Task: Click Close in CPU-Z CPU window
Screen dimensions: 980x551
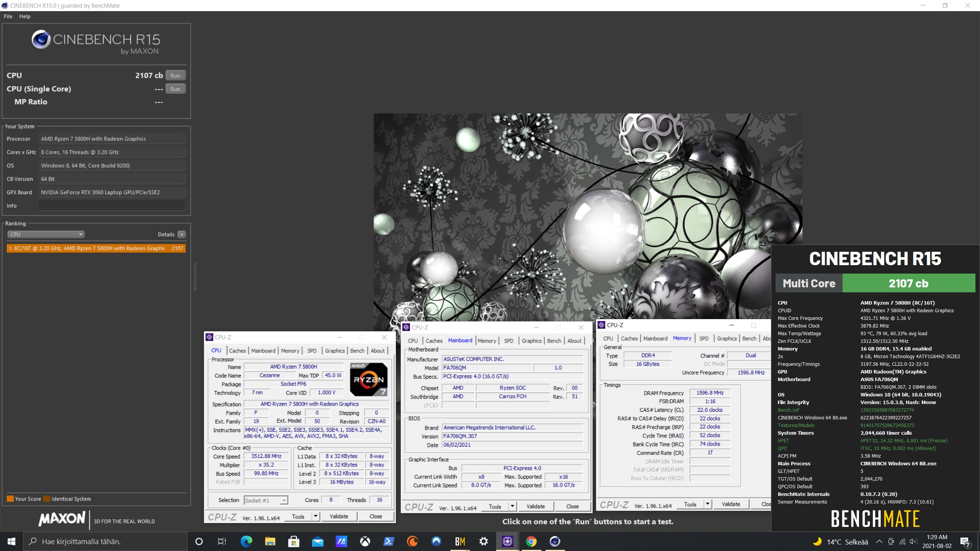Action: pyautogui.click(x=376, y=517)
